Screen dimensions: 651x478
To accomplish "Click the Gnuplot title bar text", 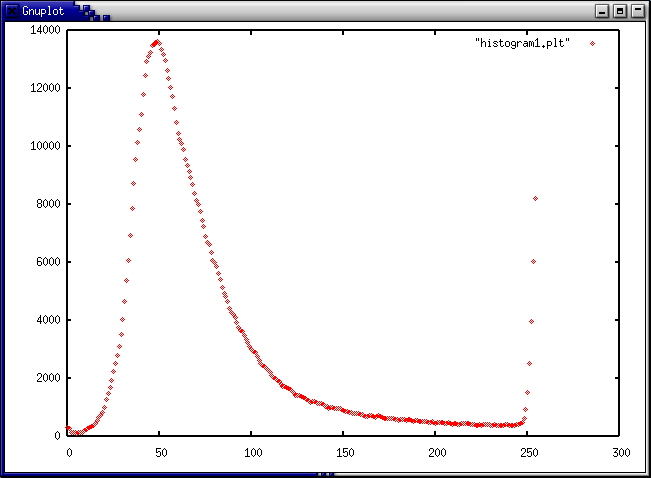I will pos(41,10).
